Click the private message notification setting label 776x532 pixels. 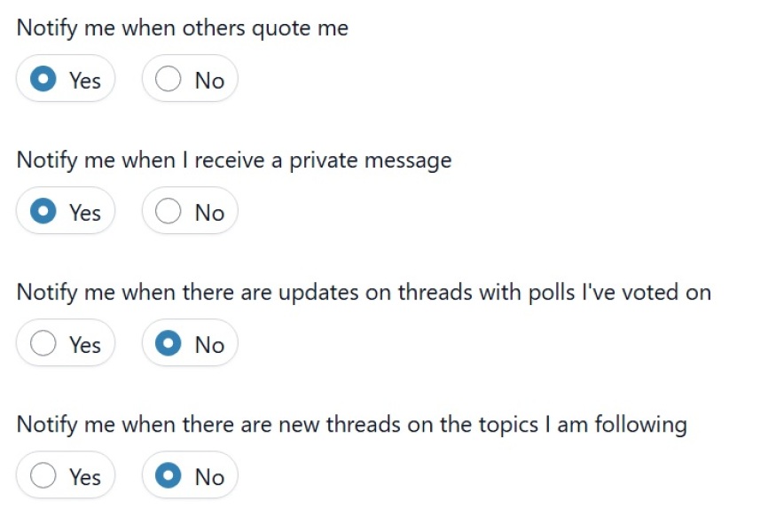click(x=233, y=160)
